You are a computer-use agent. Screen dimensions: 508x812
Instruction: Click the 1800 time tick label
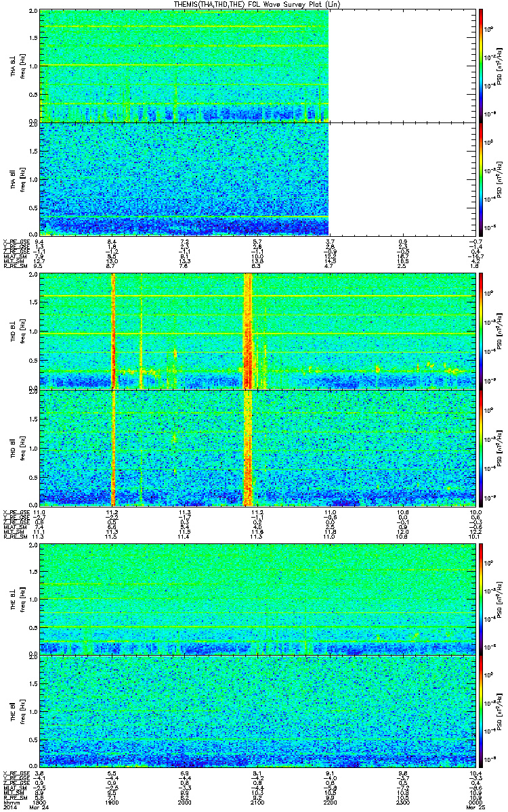pyautogui.click(x=42, y=802)
